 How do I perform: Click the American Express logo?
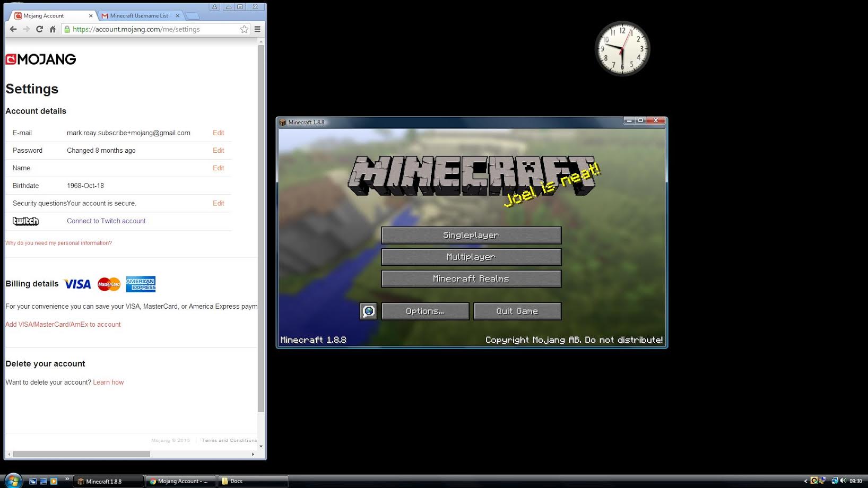coord(141,284)
